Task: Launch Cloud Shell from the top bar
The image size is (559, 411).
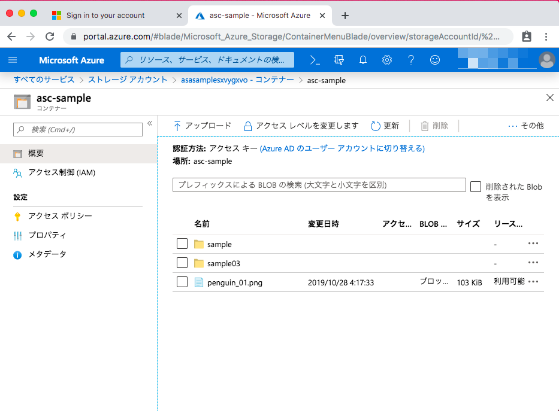Action: 314,60
